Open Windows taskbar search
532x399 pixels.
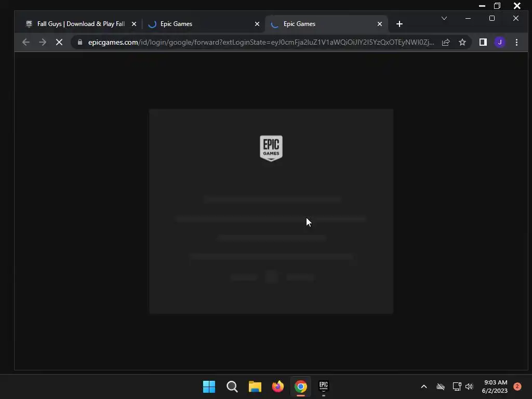(x=232, y=387)
